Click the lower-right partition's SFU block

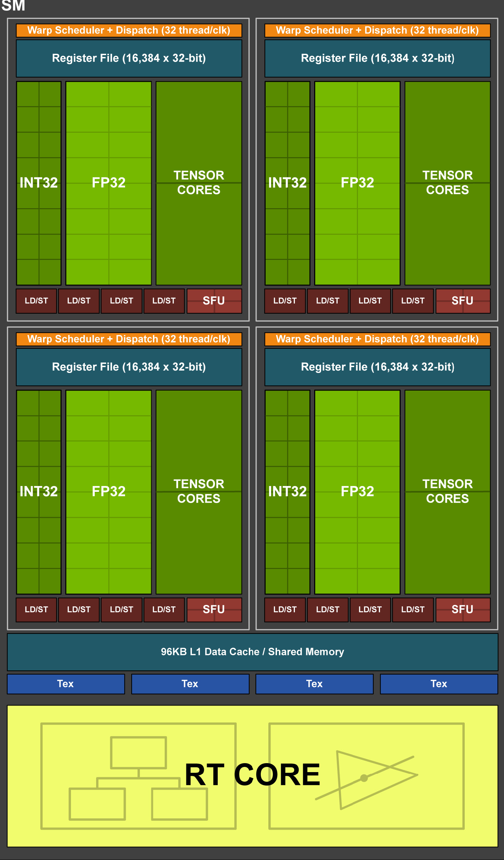pyautogui.click(x=463, y=610)
